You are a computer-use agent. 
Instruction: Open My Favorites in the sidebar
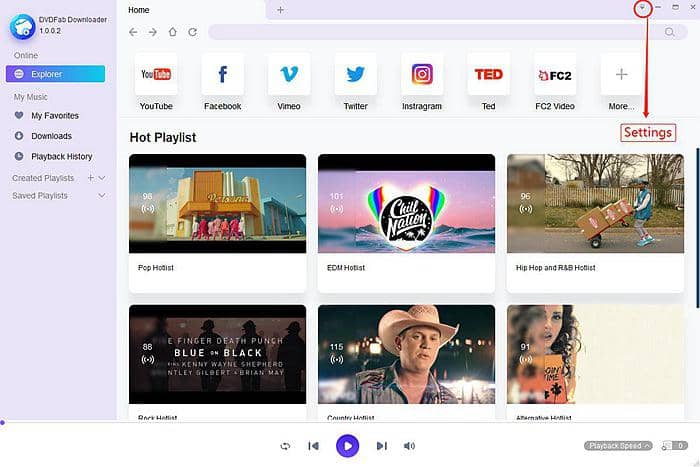click(54, 116)
